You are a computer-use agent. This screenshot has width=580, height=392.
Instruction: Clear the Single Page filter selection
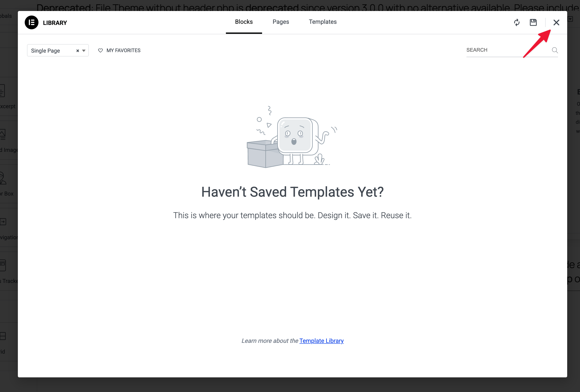tap(78, 51)
